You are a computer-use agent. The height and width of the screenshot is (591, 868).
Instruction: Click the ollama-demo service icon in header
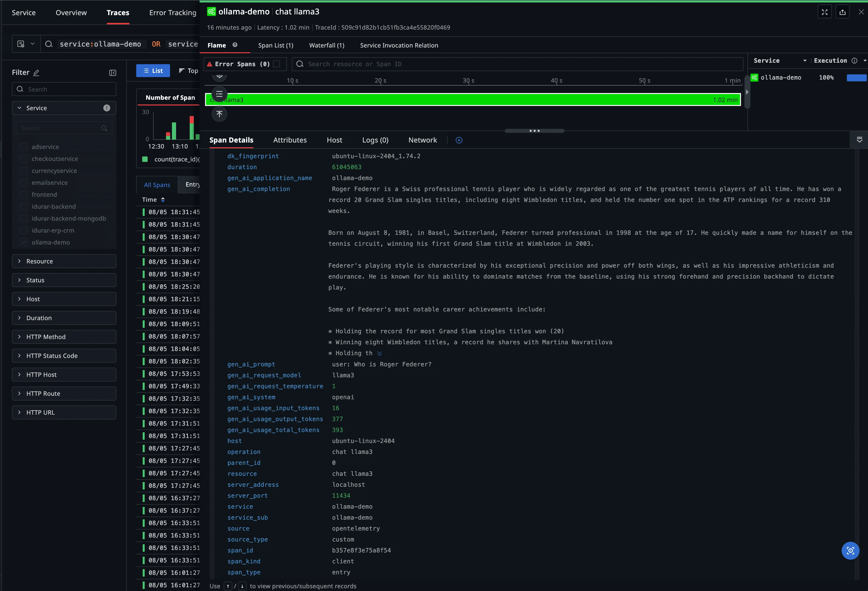[x=211, y=12]
